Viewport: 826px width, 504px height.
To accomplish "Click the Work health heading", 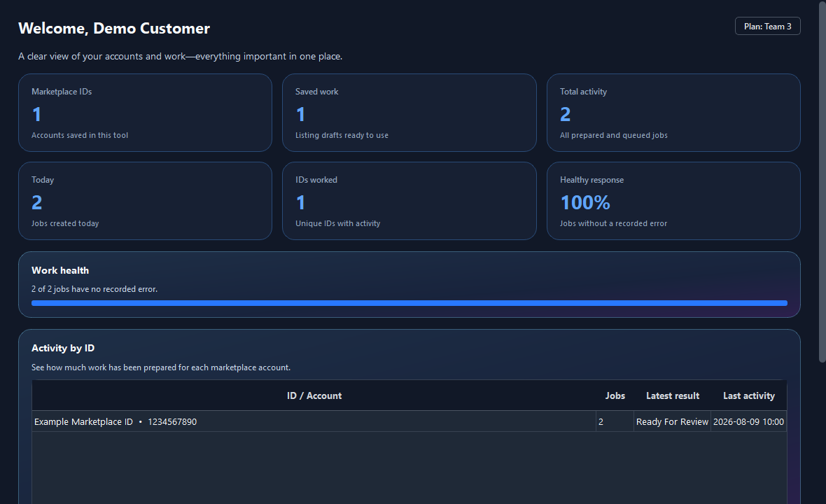I will [60, 271].
